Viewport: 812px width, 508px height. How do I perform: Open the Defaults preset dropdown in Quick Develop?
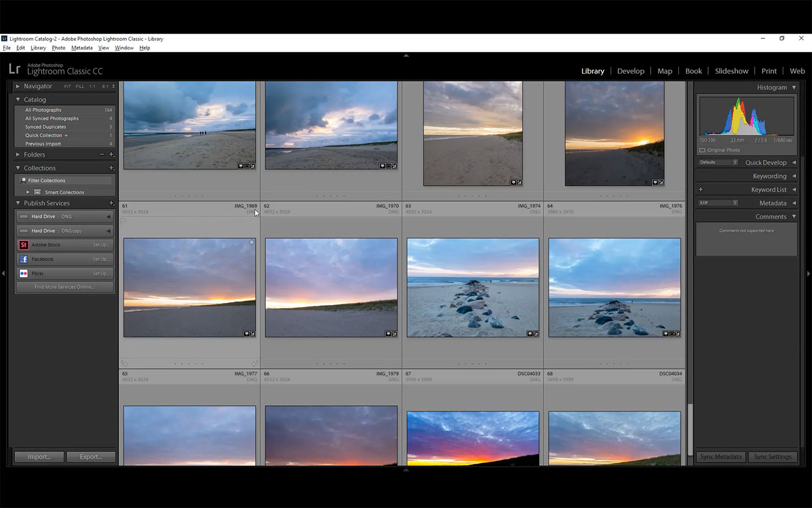[x=718, y=162]
